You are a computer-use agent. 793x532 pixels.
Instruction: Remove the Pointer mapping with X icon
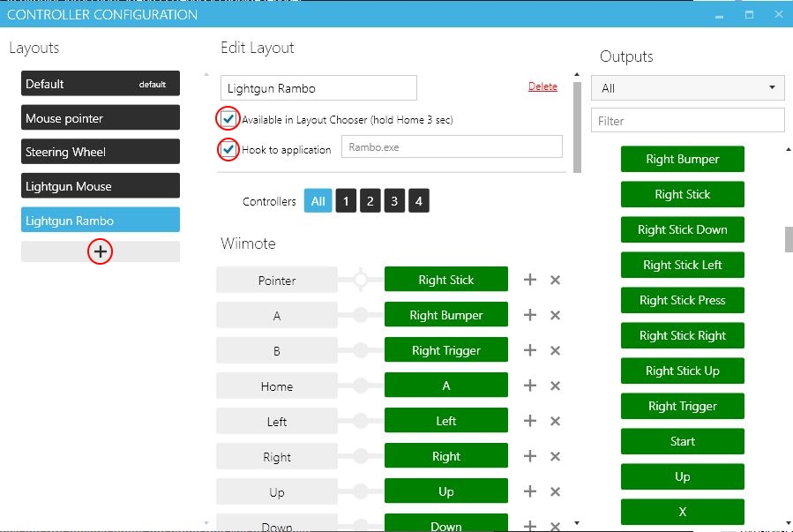tap(555, 280)
